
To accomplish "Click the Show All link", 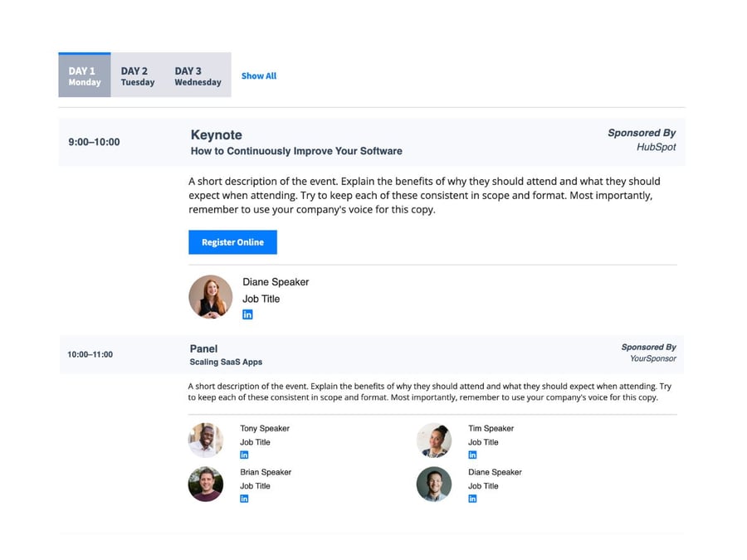I will [x=259, y=75].
